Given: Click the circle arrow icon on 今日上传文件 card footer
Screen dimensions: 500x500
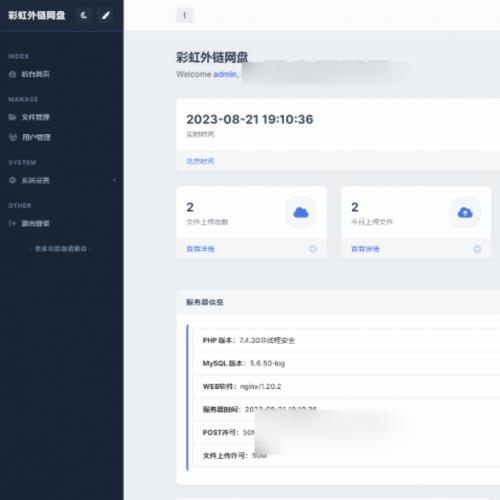Looking at the screenshot, I should [477, 249].
